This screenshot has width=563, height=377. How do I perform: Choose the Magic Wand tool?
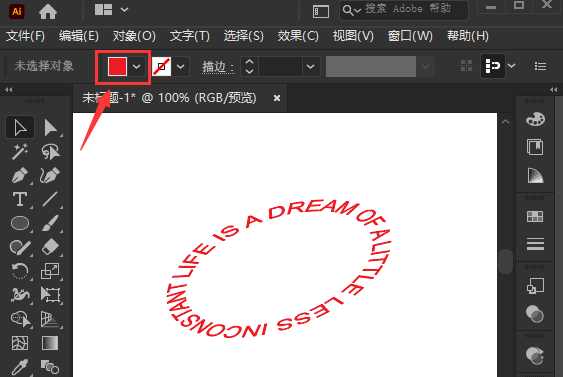20,151
